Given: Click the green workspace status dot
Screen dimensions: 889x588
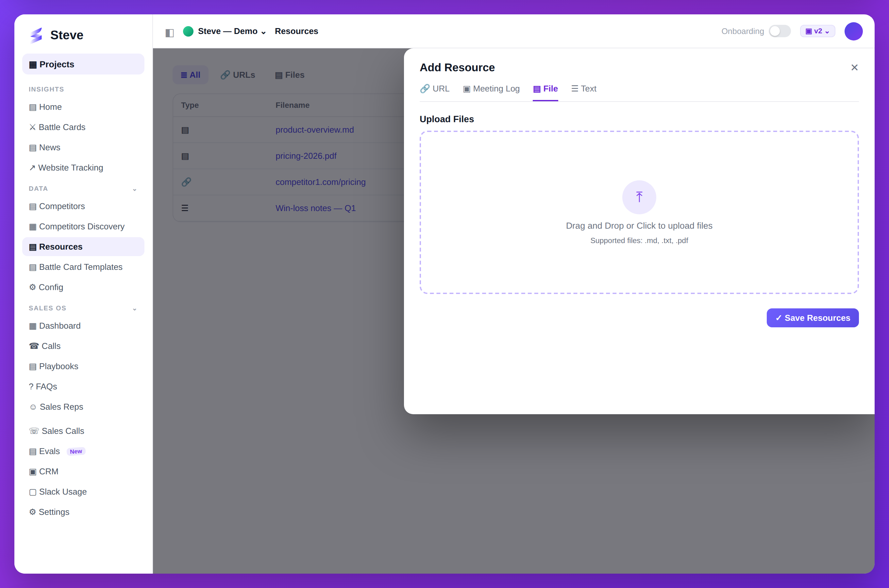Looking at the screenshot, I should (188, 31).
